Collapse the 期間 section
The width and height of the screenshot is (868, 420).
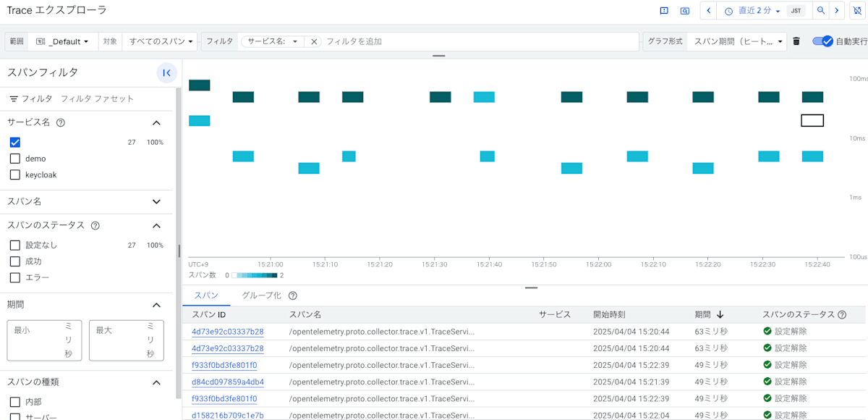156,305
